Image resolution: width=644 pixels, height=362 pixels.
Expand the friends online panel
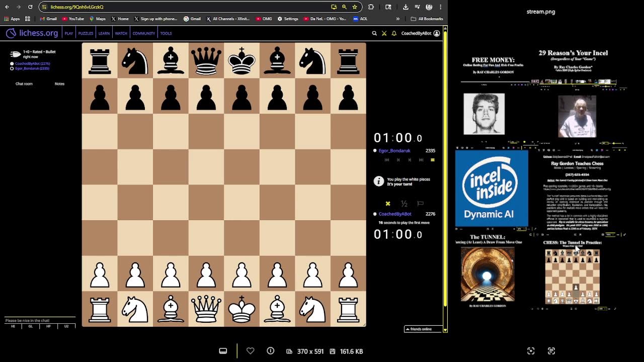[x=423, y=329]
